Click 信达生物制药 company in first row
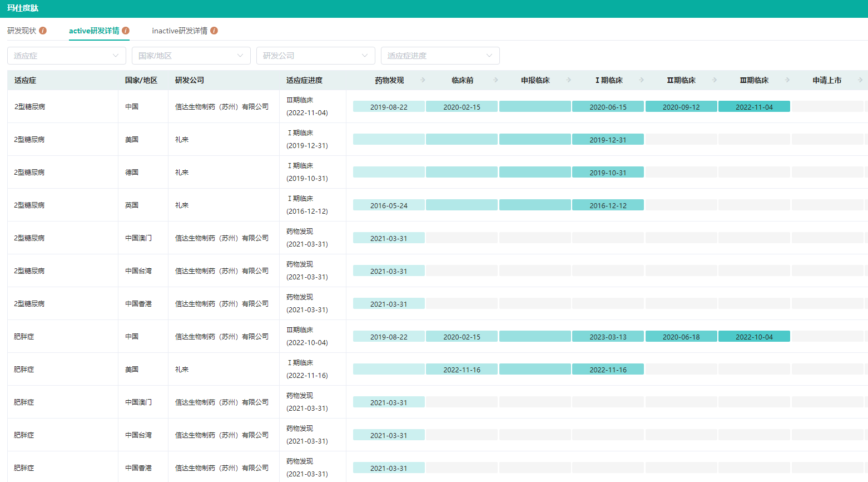This screenshot has width=868, height=482. tap(222, 106)
